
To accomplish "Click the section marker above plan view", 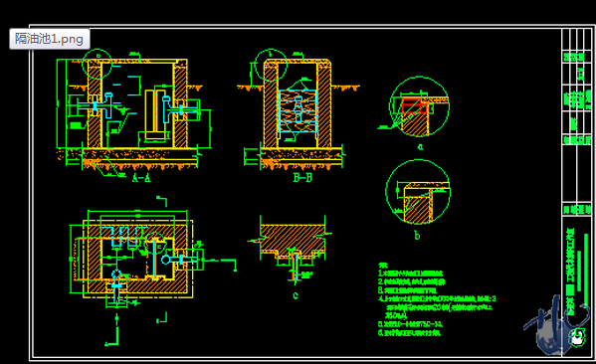I will [x=162, y=200].
